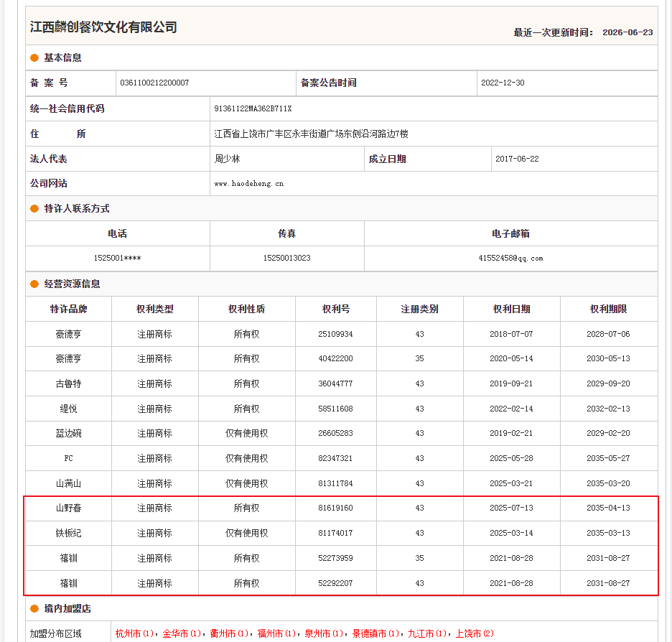Click the 特许人联系方式 section heading
Viewport: 672px width, 642px height.
point(77,209)
